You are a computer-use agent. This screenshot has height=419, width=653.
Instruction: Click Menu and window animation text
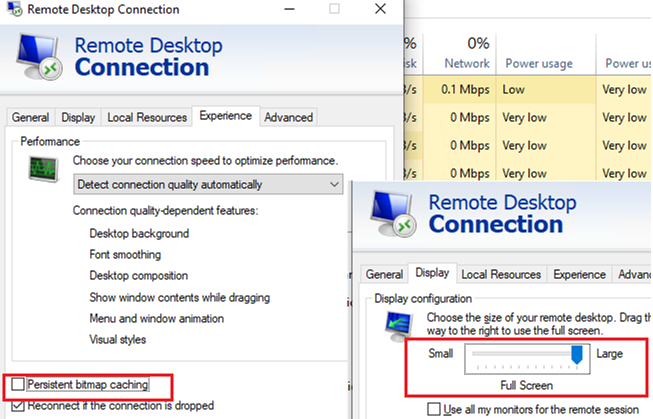(x=157, y=318)
